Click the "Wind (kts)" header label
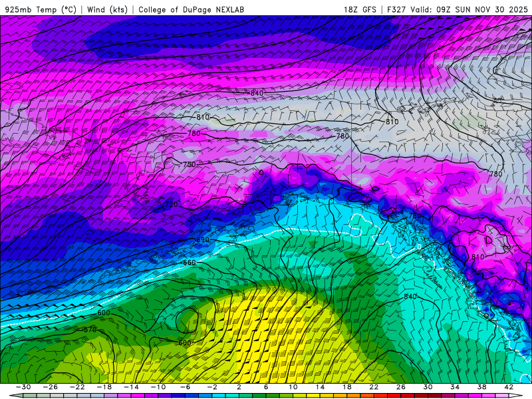532x399 pixels. click(107, 9)
